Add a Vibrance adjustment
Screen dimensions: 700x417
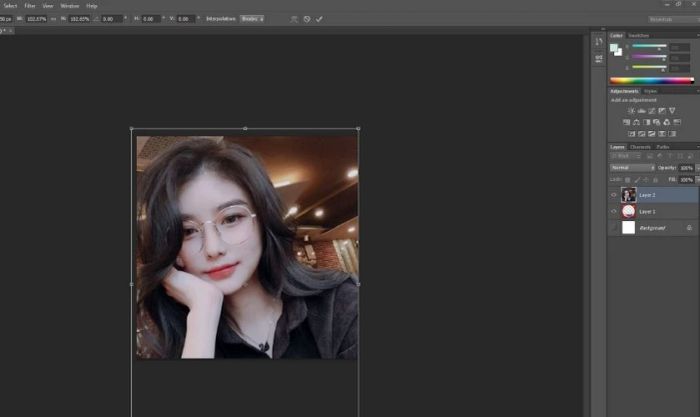coord(672,111)
